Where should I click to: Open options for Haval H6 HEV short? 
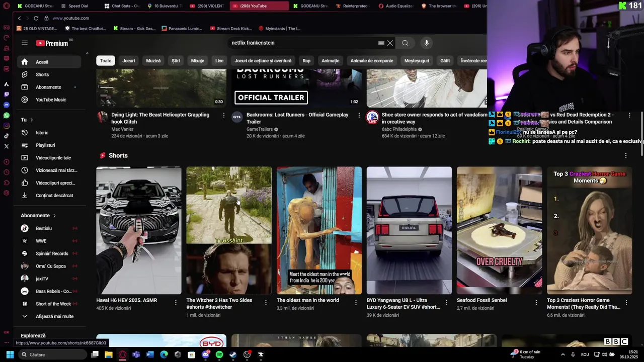pyautogui.click(x=176, y=302)
